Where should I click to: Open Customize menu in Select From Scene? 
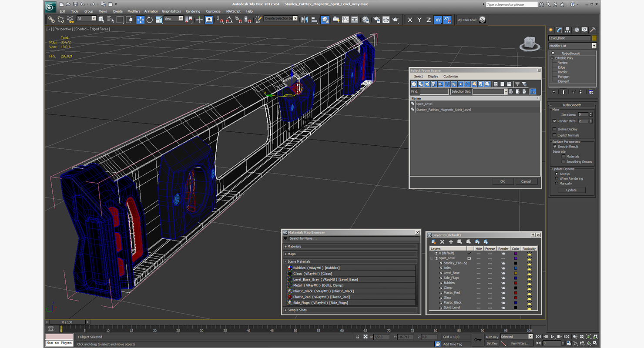(451, 77)
